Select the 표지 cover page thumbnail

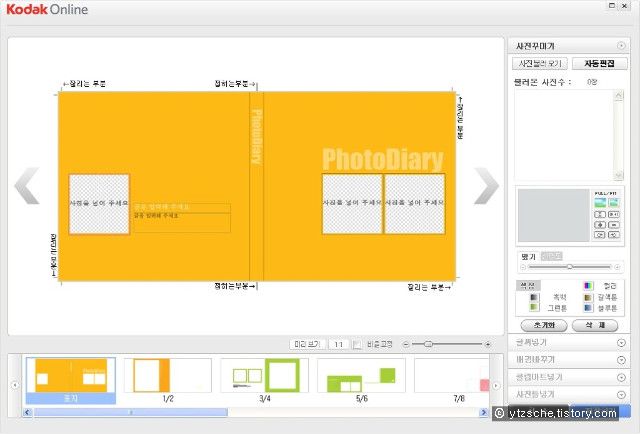coord(71,381)
